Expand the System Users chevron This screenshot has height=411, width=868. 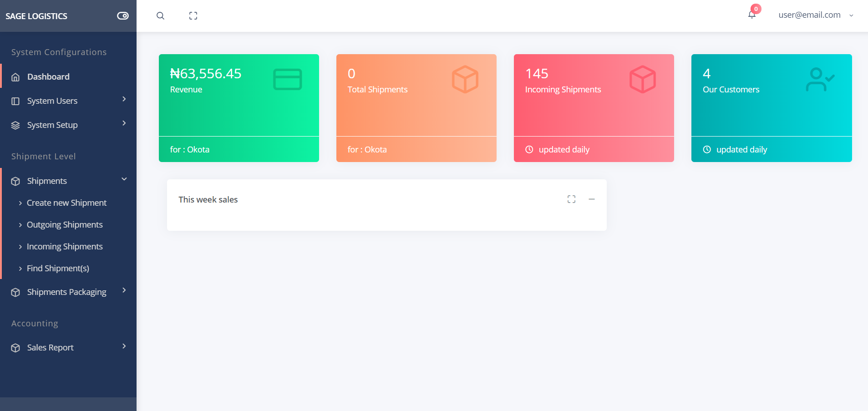tap(124, 99)
